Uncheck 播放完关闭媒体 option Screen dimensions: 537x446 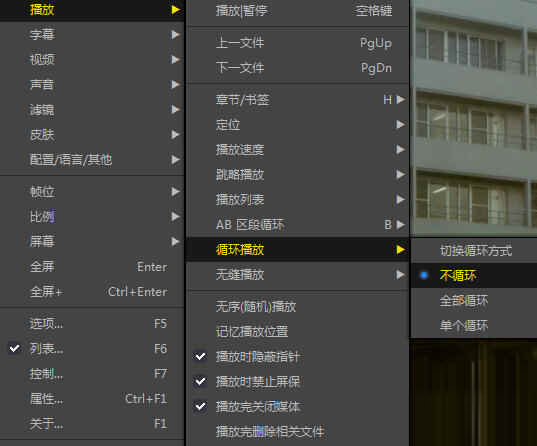(x=298, y=407)
